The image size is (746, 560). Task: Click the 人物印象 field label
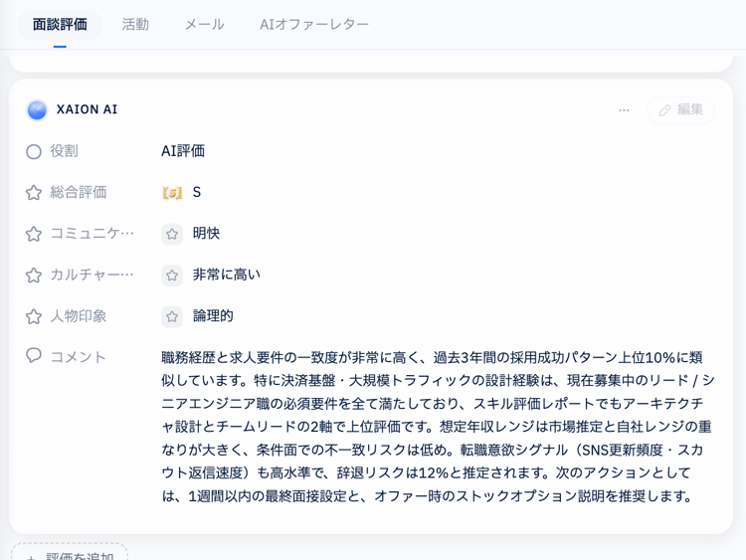coord(79,316)
